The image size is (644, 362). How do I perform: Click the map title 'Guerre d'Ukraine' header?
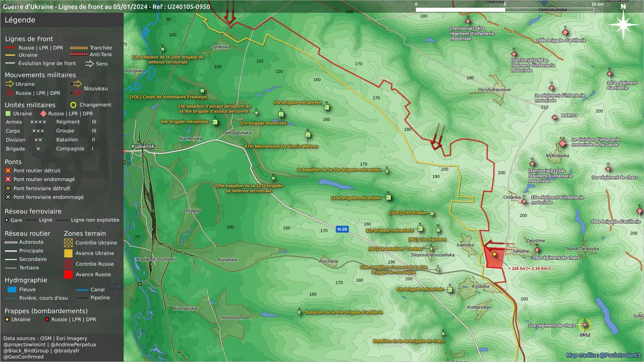click(x=106, y=7)
